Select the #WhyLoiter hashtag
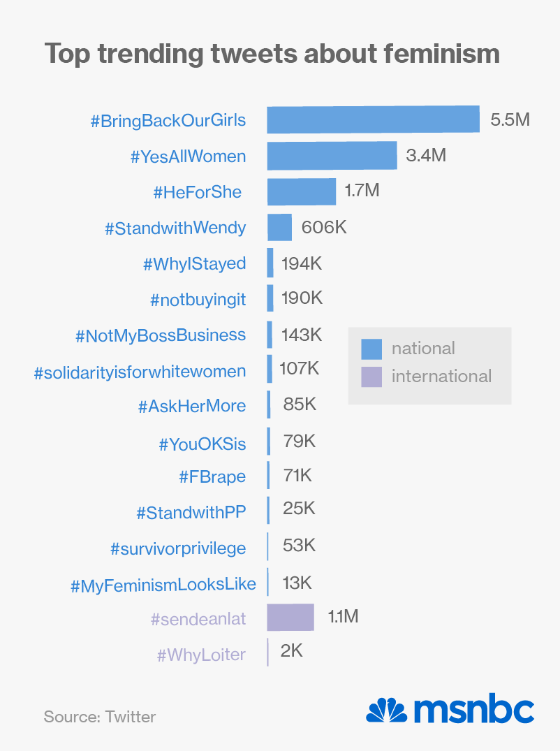The width and height of the screenshot is (560, 751). click(x=201, y=655)
